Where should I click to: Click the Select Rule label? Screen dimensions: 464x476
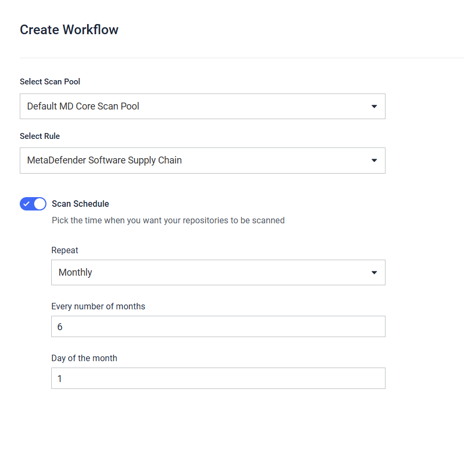click(40, 136)
